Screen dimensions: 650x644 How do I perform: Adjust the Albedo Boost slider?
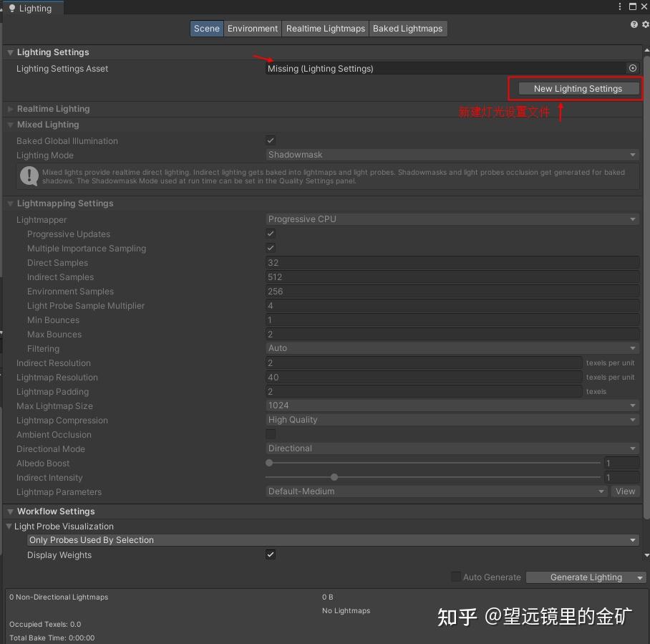click(x=432, y=463)
